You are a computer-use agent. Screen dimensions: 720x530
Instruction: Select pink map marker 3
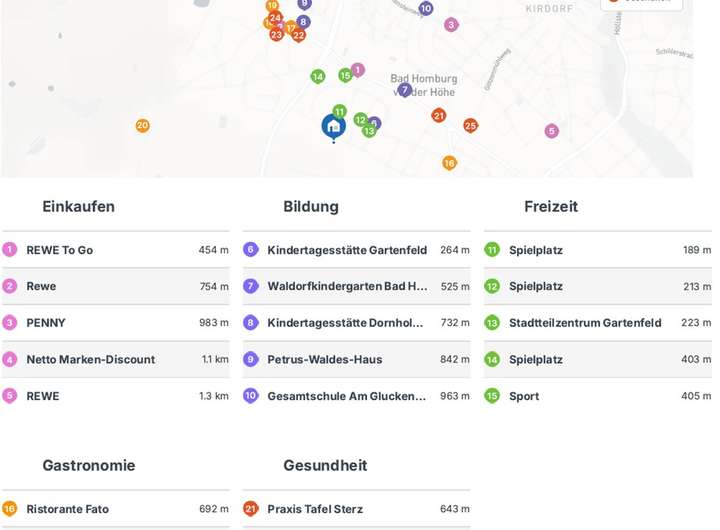pyautogui.click(x=451, y=25)
